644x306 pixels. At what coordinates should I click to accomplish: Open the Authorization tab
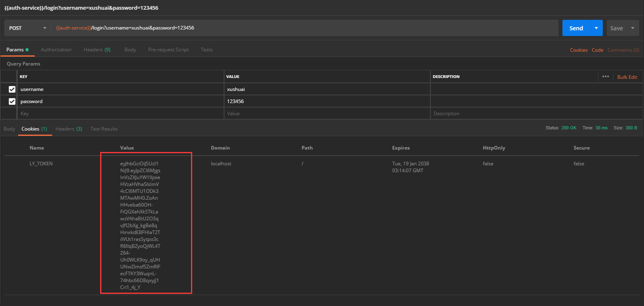pyautogui.click(x=56, y=50)
